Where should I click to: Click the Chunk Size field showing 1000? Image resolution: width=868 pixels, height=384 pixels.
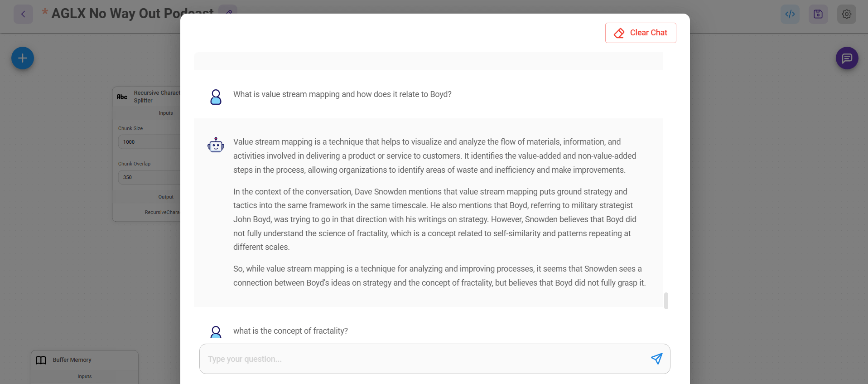(x=149, y=142)
